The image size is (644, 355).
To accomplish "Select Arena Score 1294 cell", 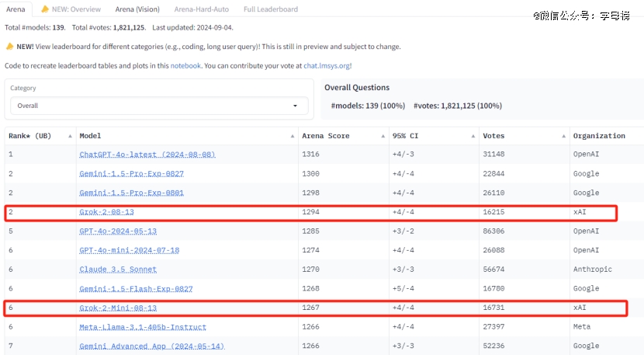I will 310,212.
